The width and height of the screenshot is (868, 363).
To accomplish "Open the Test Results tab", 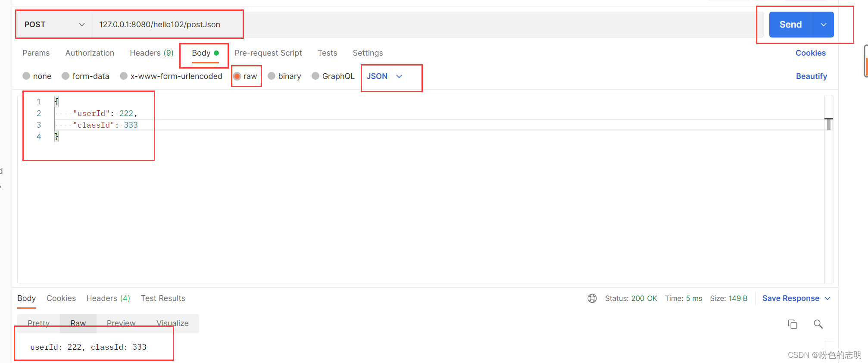I will pos(163,298).
